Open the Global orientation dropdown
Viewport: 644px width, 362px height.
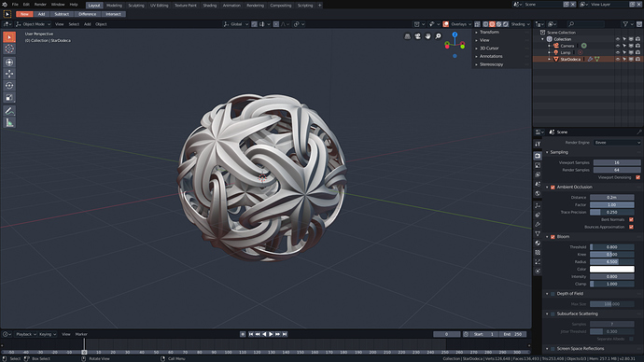point(236,24)
